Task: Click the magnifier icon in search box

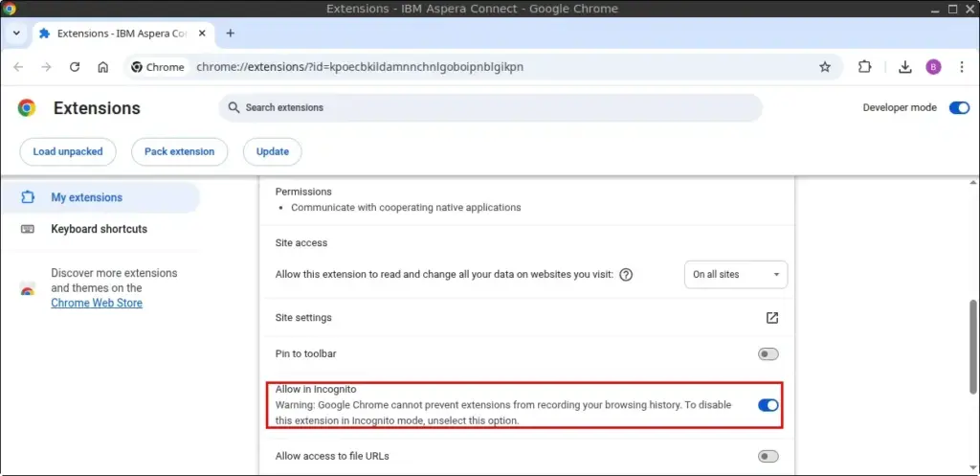Action: pyautogui.click(x=234, y=107)
